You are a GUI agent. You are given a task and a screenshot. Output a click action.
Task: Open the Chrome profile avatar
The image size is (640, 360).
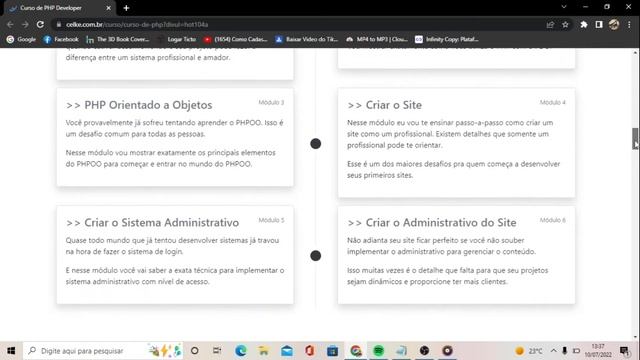point(614,24)
